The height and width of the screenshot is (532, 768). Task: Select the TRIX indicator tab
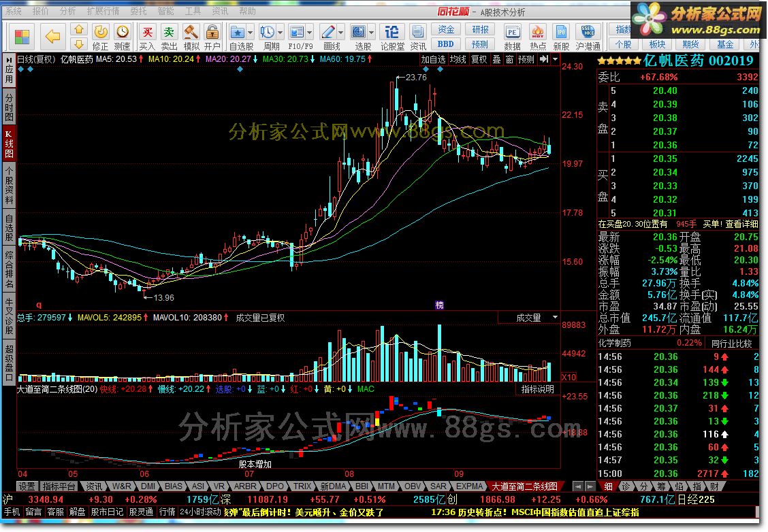(302, 486)
